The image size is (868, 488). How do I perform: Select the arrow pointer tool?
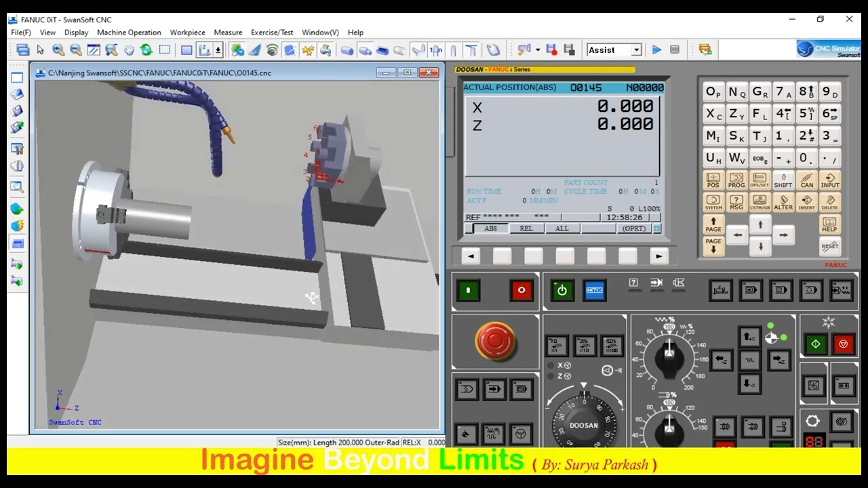(41, 49)
